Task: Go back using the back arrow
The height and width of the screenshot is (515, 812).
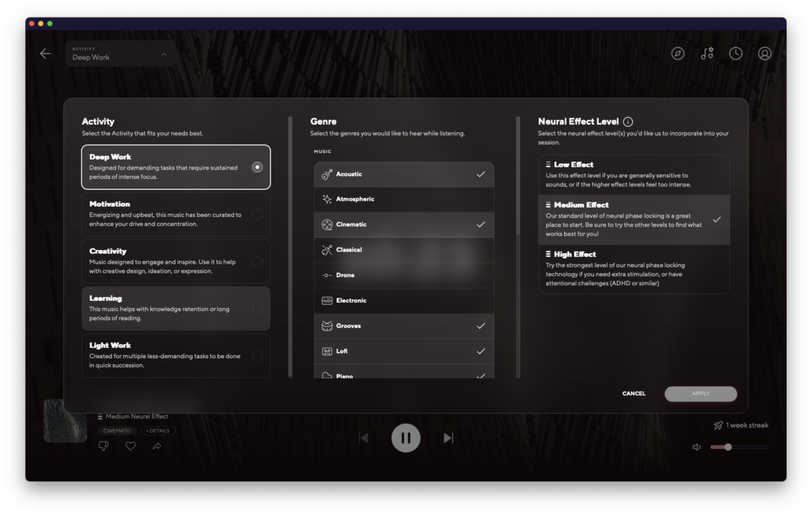Action: (x=45, y=53)
